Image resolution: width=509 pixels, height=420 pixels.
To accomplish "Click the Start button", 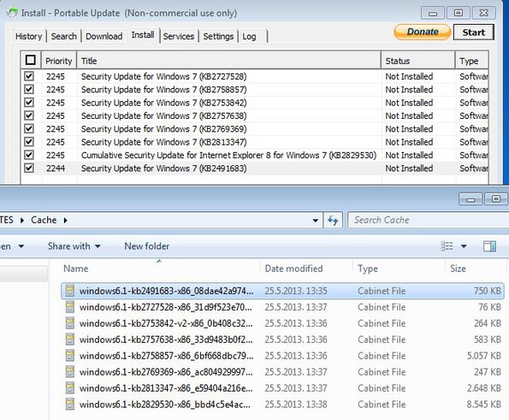I will point(474,33).
